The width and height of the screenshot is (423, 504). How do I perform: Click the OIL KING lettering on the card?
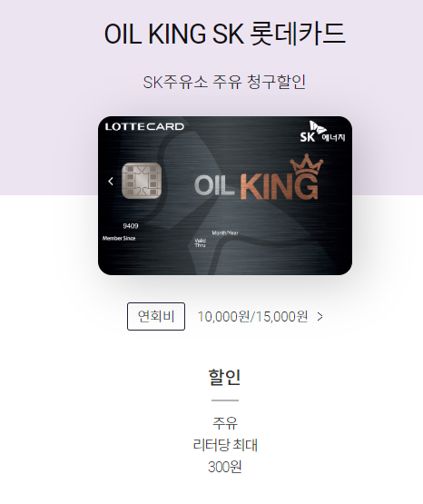coord(256,185)
